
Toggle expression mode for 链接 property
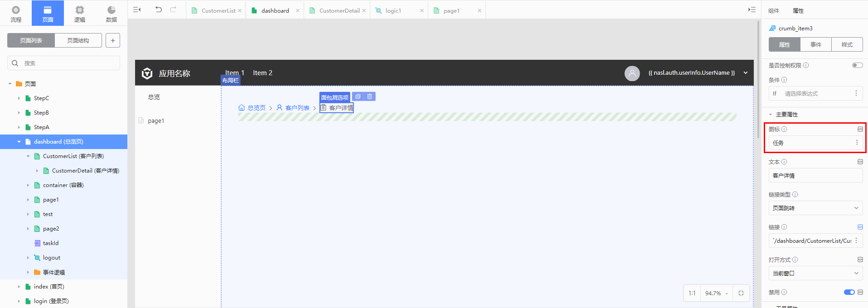[860, 227]
